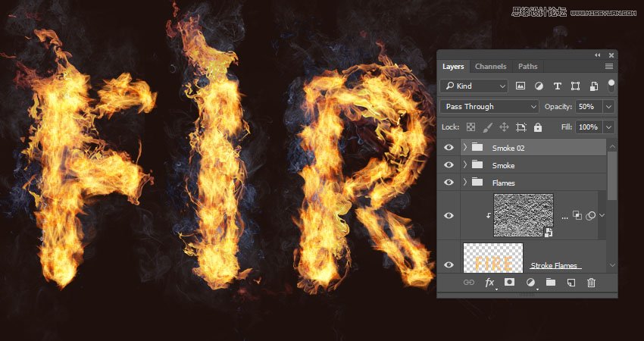
Task: Open the Layers panel flyout menu
Action: click(608, 67)
